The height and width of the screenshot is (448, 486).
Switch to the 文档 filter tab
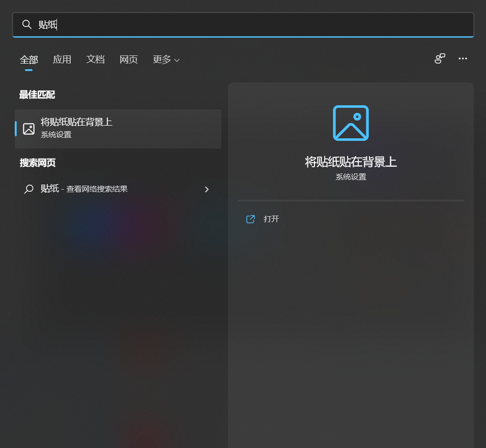coord(96,59)
